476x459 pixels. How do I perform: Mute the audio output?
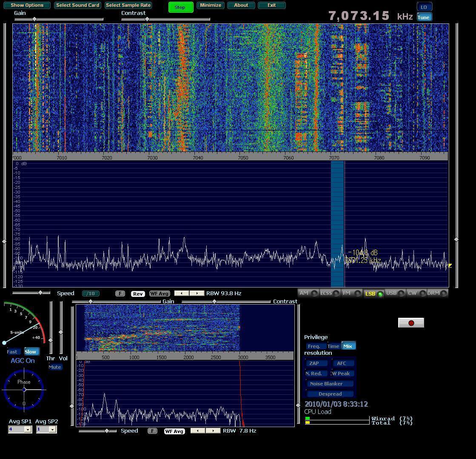click(x=55, y=367)
